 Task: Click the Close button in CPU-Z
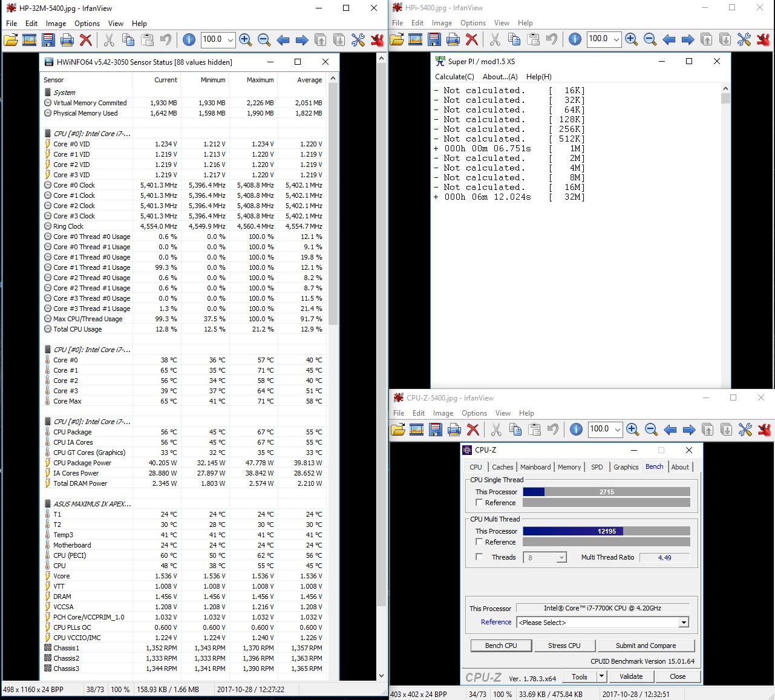click(x=678, y=676)
